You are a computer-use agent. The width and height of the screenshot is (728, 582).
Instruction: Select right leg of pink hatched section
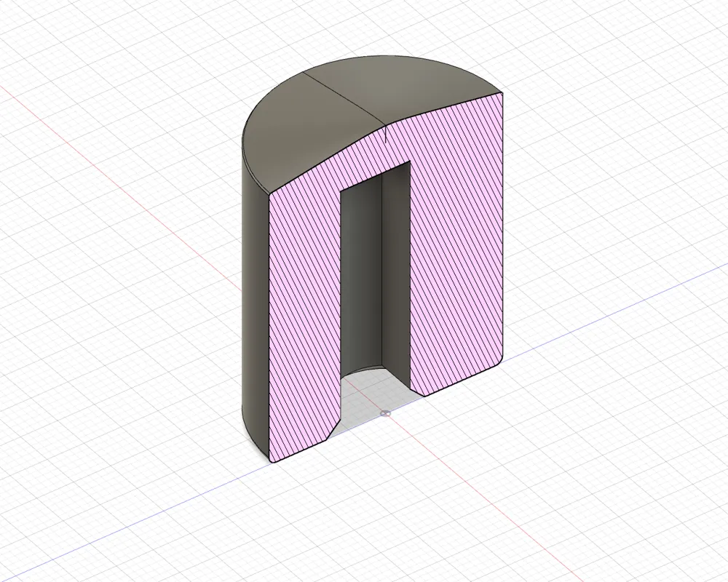(456, 260)
